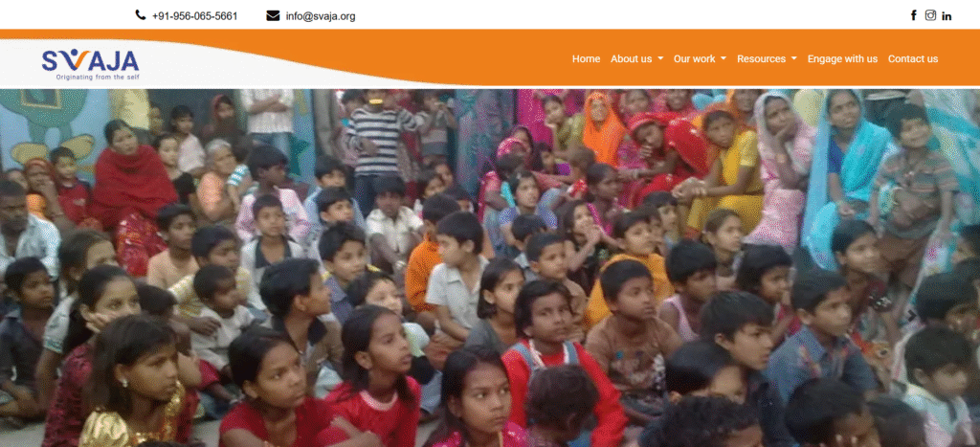This screenshot has width=980, height=447.
Task: Open the LinkedIn social icon
Action: point(947,16)
